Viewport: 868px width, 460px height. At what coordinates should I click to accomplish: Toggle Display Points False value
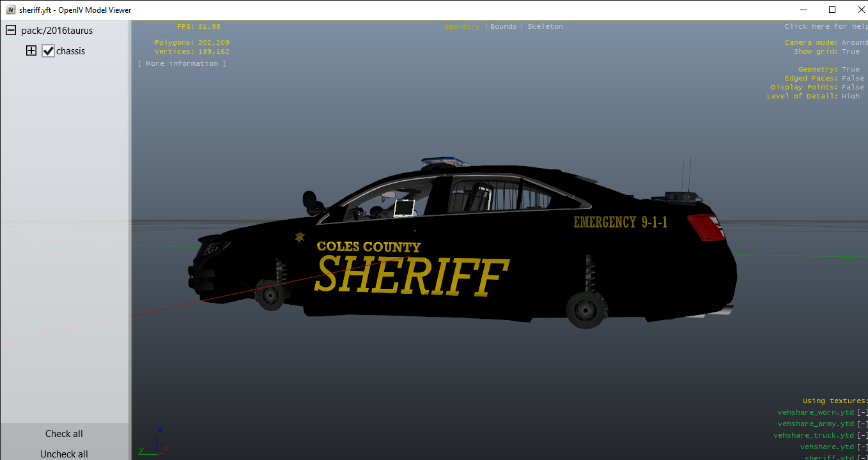click(853, 88)
